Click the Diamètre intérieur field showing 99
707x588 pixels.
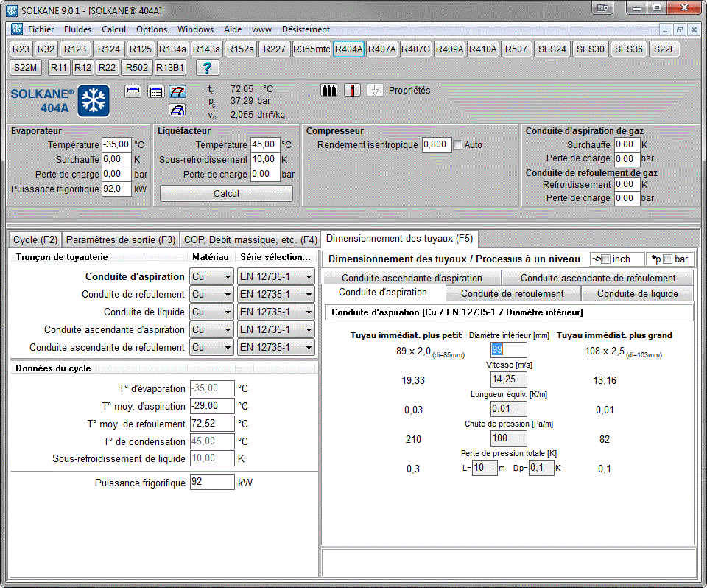(x=509, y=350)
